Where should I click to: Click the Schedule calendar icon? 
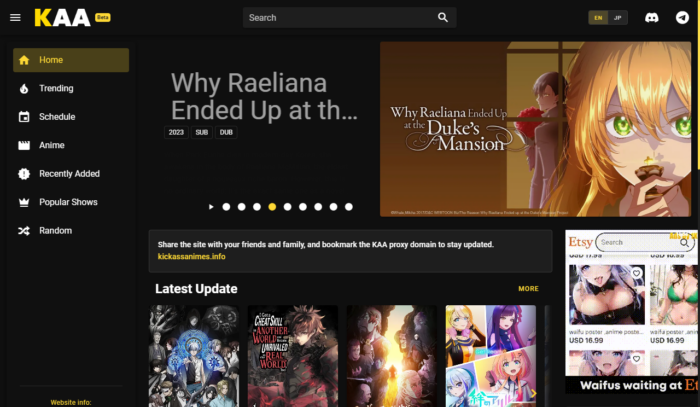pos(24,117)
